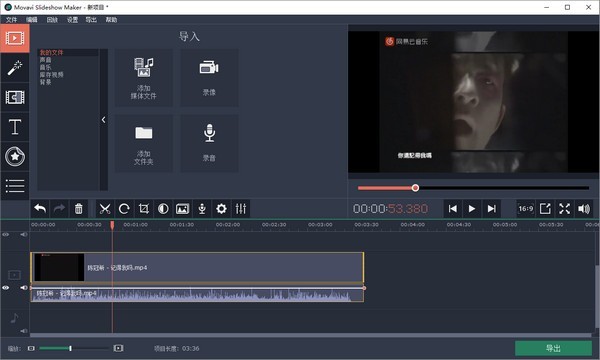Click the preview seek bar handle
The width and height of the screenshot is (600, 360).
415,188
